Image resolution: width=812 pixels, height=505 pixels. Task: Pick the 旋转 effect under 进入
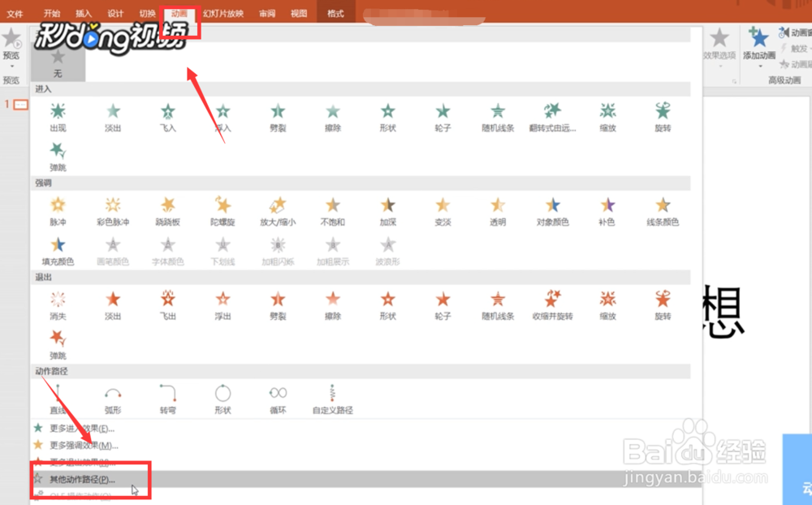coord(663,118)
